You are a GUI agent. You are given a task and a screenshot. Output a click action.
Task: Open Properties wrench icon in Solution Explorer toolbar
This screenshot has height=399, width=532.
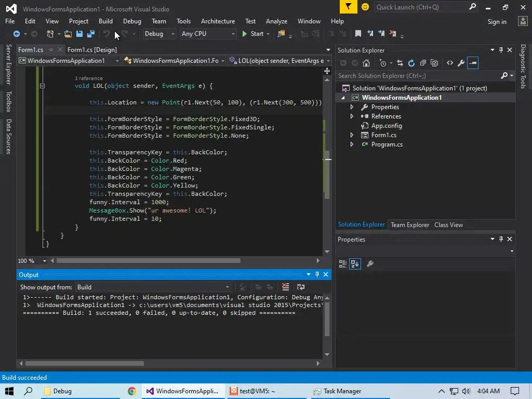[x=461, y=63]
